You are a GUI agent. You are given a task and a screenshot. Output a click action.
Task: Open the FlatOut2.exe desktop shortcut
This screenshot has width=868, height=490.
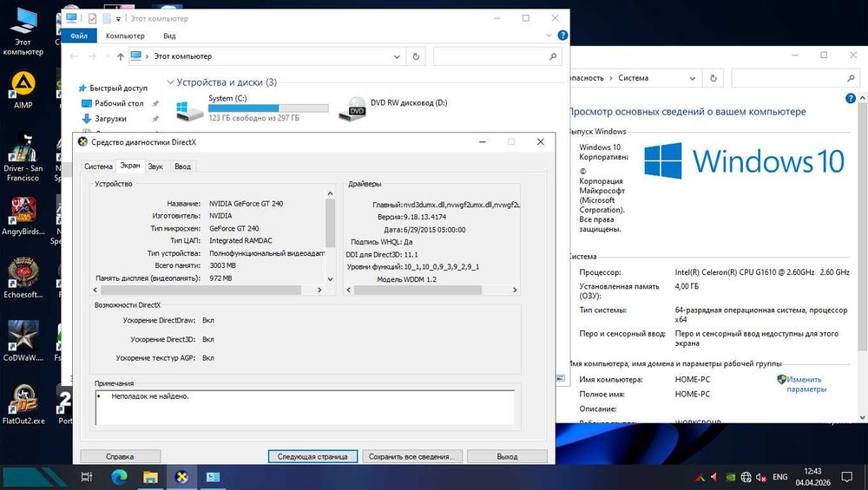tap(23, 401)
